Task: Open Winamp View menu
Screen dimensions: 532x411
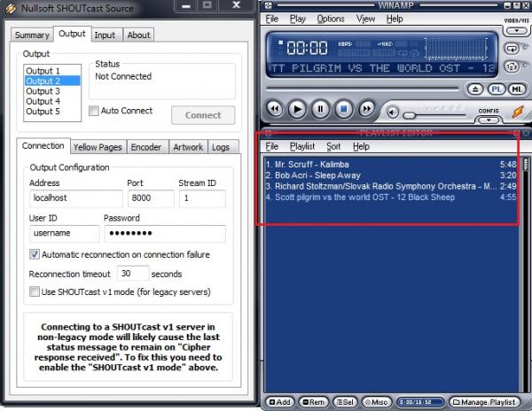Action: (365, 19)
